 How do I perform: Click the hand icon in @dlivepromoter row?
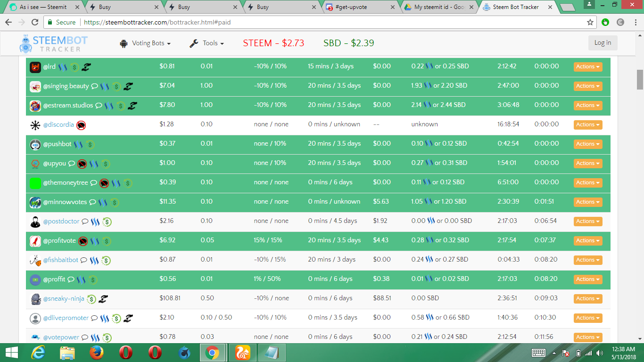click(x=127, y=319)
